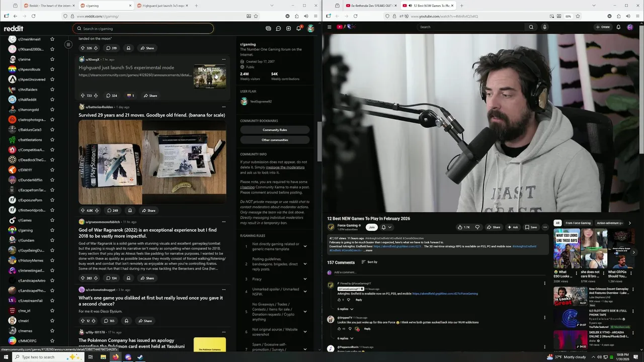Viewport: 644px width, 362px height.
Task: Downvote the Survived 29 years post
Action: (96, 210)
